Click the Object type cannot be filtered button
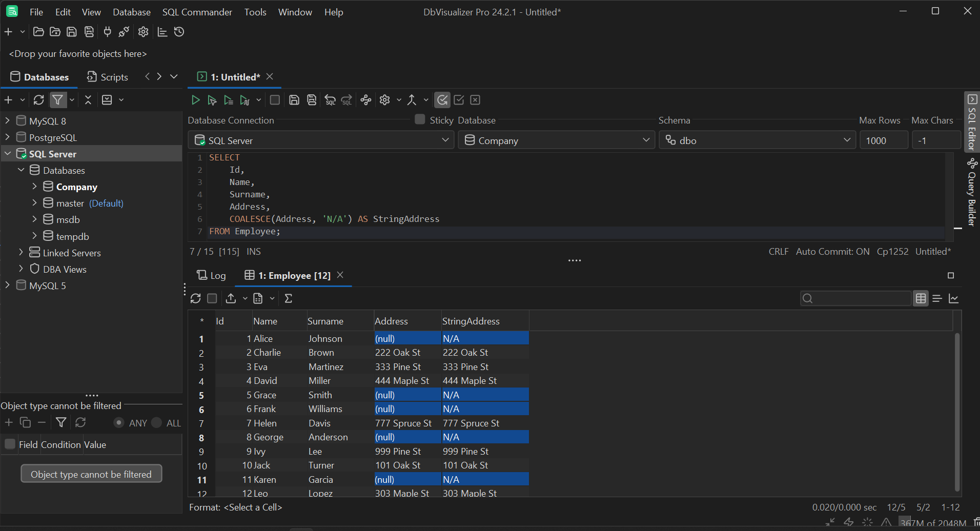The height and width of the screenshot is (531, 980). coord(91,473)
